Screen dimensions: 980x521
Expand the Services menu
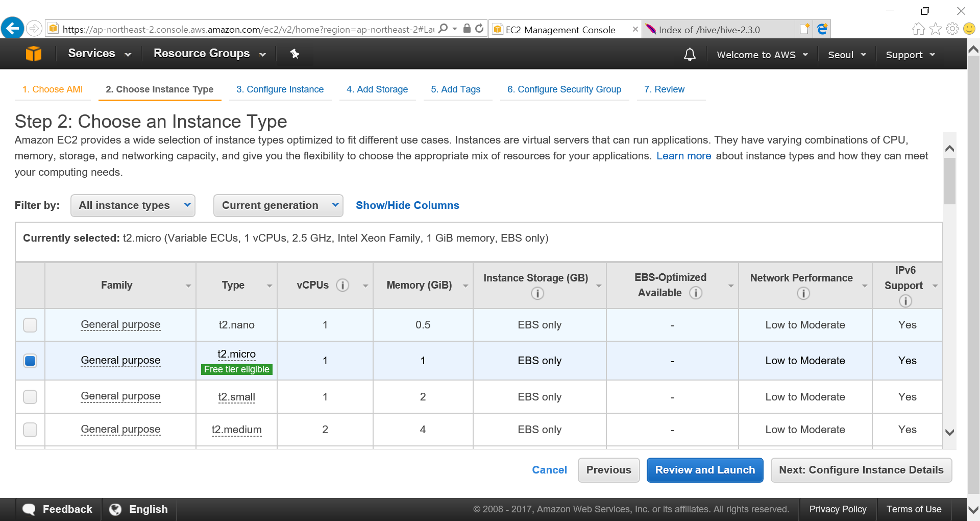pyautogui.click(x=100, y=54)
